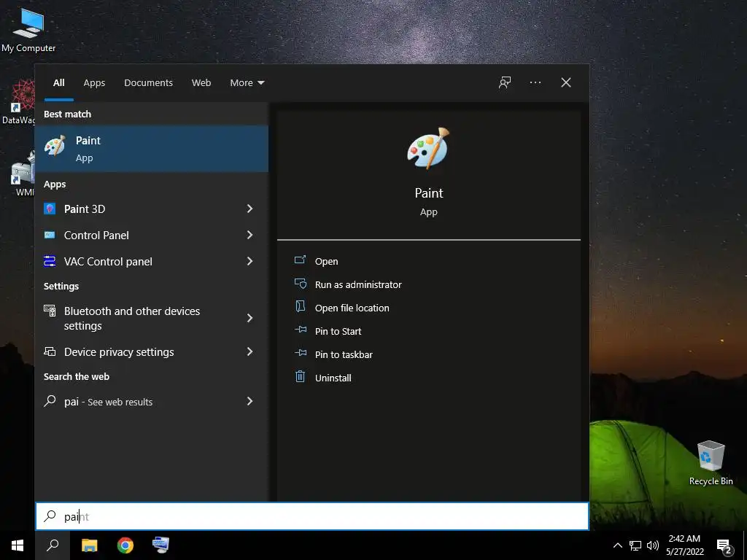The image size is (747, 560).
Task: Click the Pin to taskbar pin icon
Action: (x=301, y=353)
